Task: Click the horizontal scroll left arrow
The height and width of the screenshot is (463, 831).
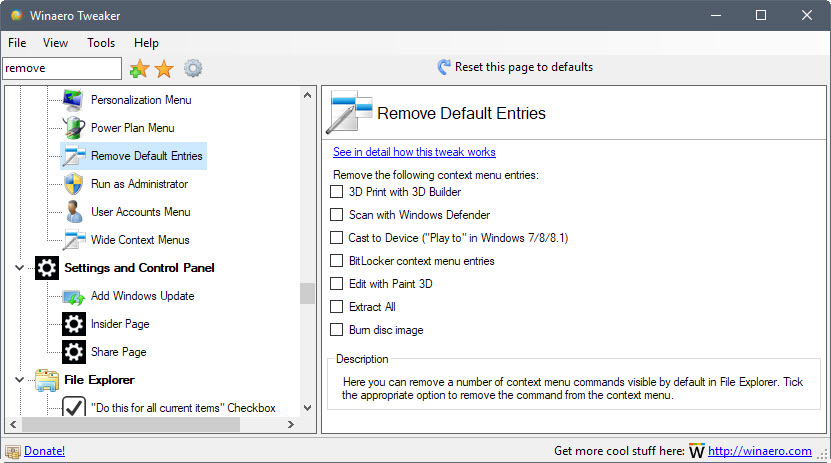Action: pos(13,424)
